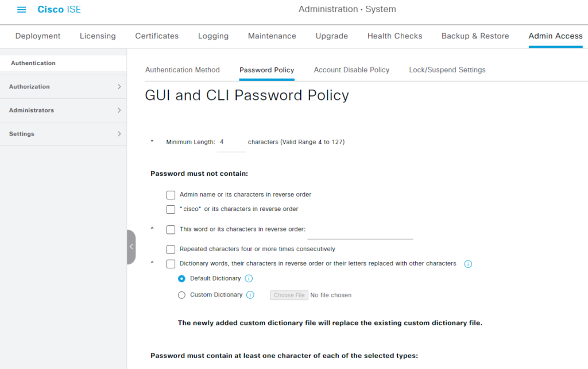The height and width of the screenshot is (369, 588).
Task: Click the Minimum Length input field
Action: 231,142
